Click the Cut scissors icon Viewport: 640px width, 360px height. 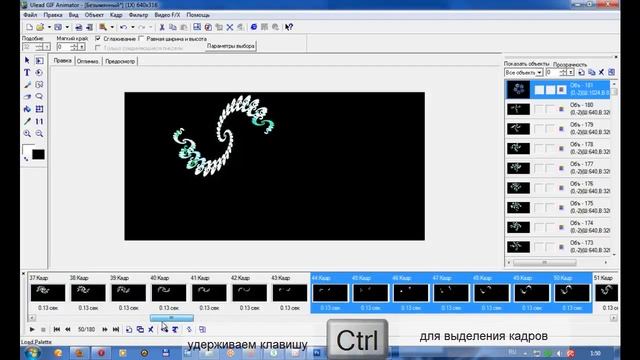tap(162, 27)
